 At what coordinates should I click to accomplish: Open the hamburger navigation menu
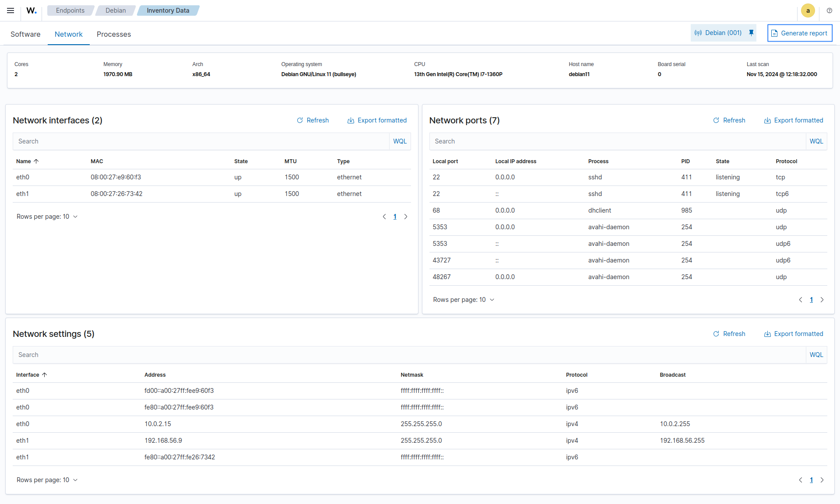[x=11, y=10]
